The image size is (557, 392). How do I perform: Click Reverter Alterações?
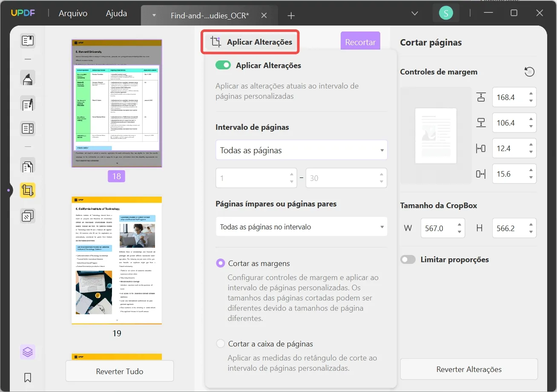pos(468,369)
